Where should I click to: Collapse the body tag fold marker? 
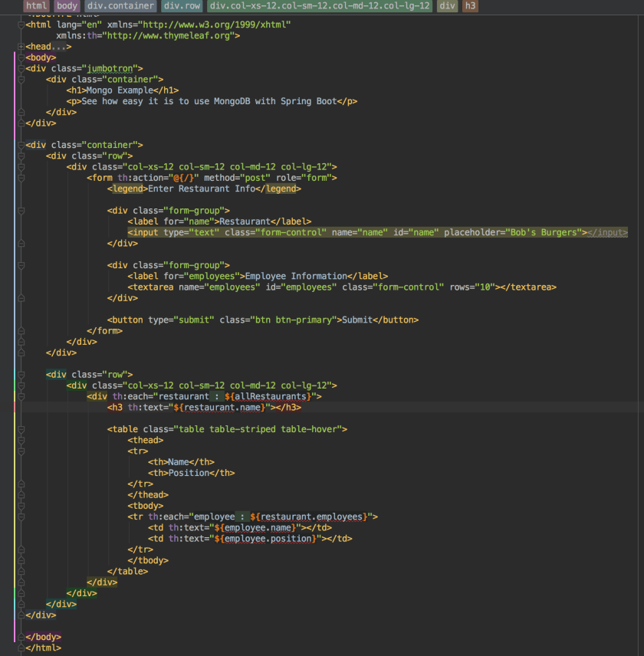point(21,57)
